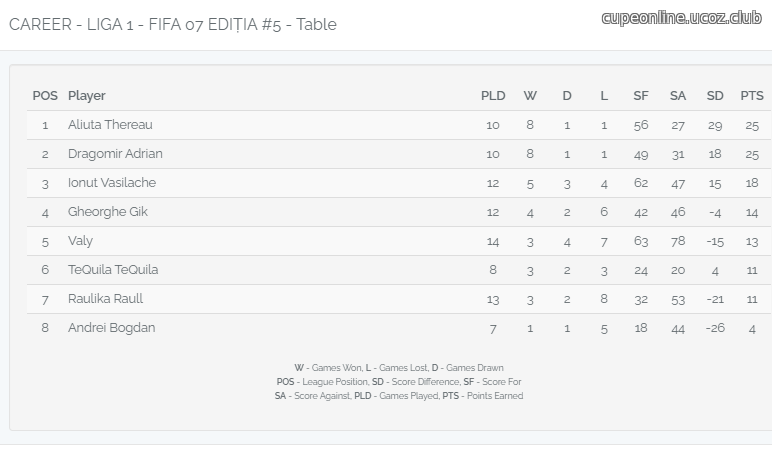The width and height of the screenshot is (772, 456).
Task: Click the Player column header
Action: coord(87,96)
